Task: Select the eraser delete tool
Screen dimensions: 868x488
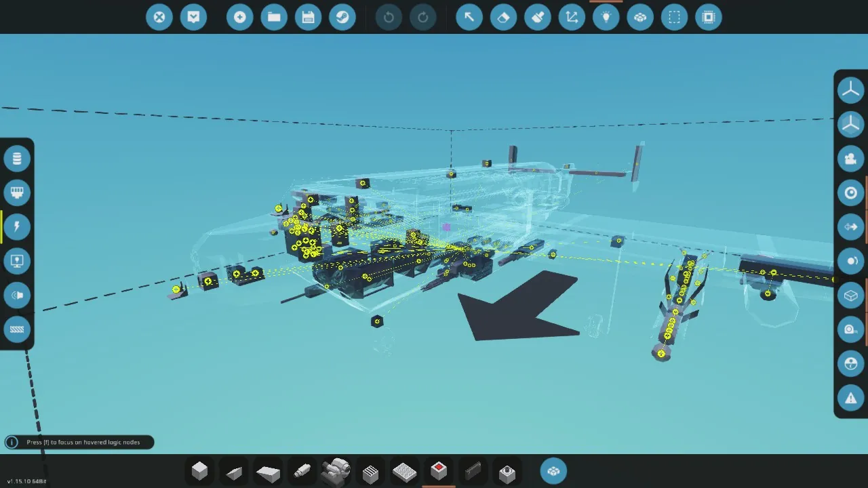Action: 503,17
